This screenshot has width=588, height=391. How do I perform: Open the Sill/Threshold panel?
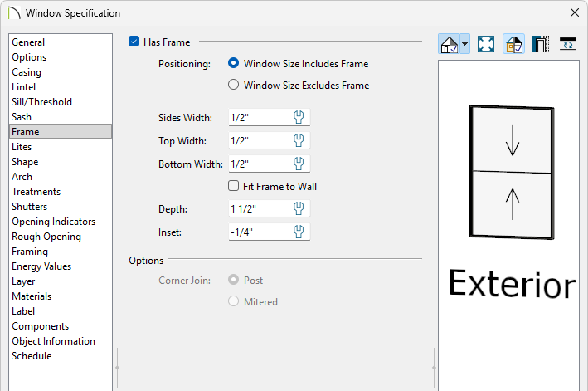pos(61,102)
